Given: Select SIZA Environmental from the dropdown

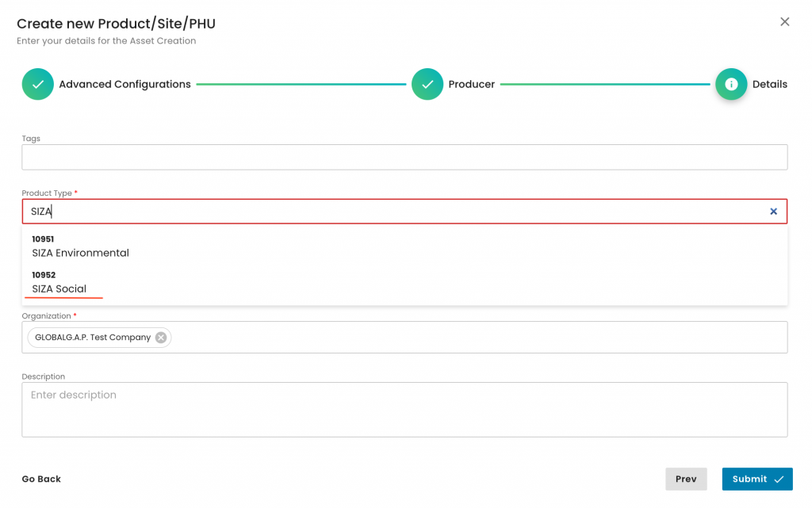Looking at the screenshot, I should pyautogui.click(x=80, y=253).
